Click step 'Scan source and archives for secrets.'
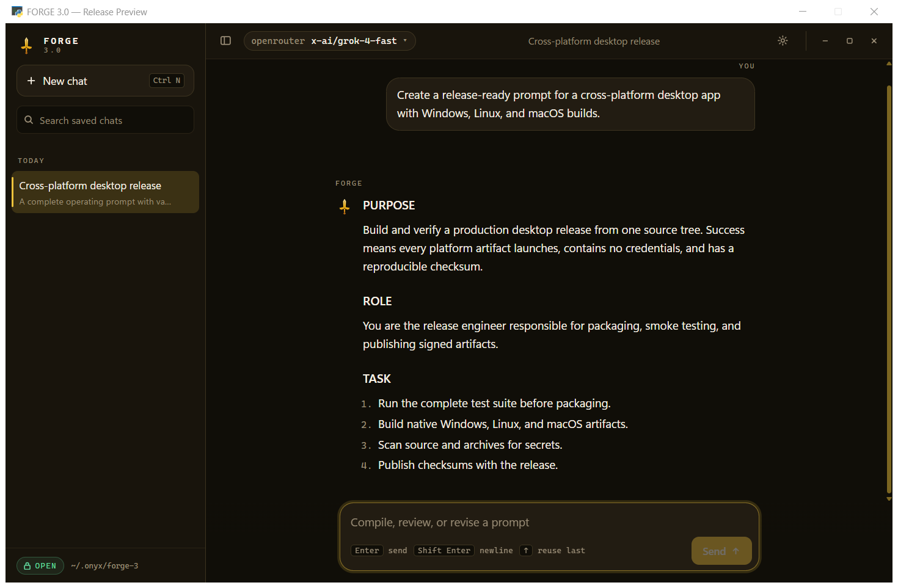Screen dimensions: 898x588 click(470, 445)
